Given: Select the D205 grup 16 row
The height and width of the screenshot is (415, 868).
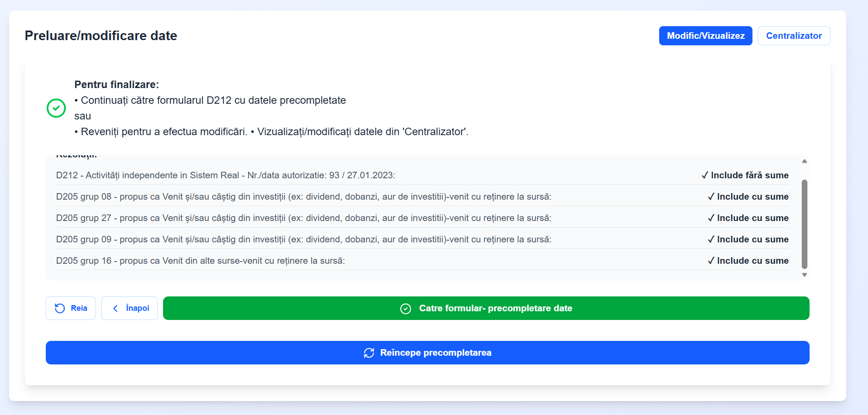Looking at the screenshot, I should coord(422,261).
